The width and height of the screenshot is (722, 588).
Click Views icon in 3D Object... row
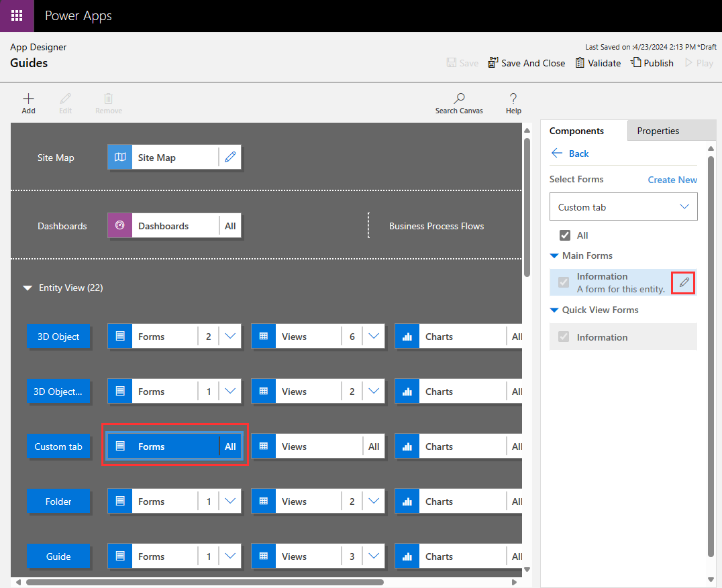pyautogui.click(x=264, y=391)
